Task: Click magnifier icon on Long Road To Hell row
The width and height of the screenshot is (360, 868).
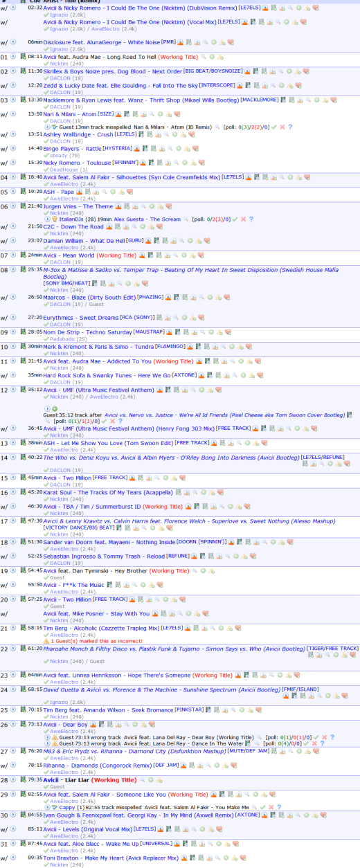Action: click(204, 57)
